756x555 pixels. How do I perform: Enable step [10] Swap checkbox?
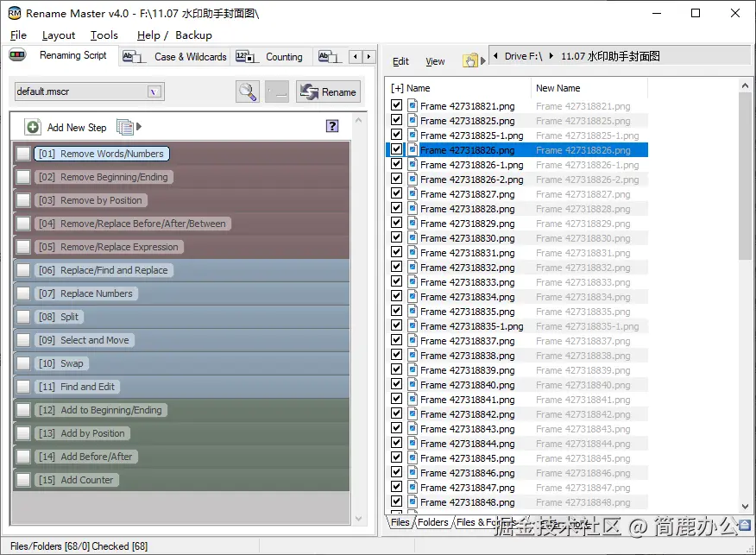23,363
